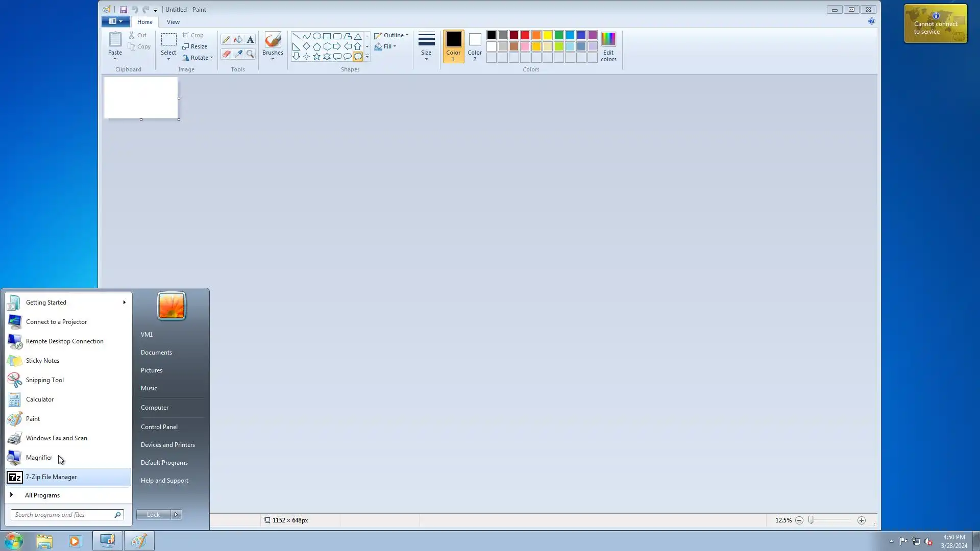Select the Pencil tool
The image size is (980, 551).
[x=226, y=40]
